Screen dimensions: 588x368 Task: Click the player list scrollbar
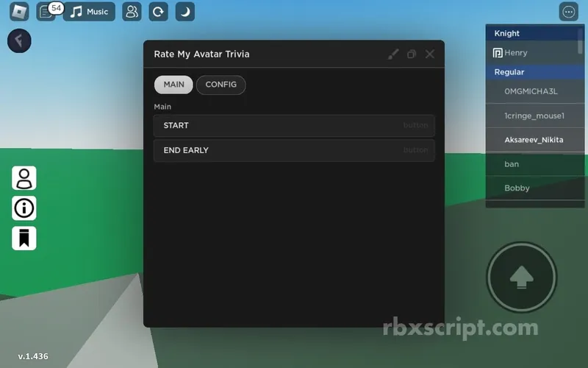pos(581,40)
